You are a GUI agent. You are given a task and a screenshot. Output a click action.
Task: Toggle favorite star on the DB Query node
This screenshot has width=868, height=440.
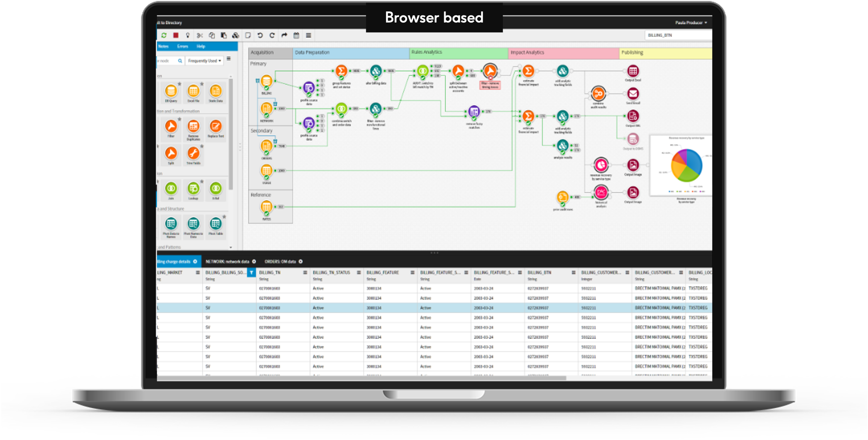click(179, 84)
